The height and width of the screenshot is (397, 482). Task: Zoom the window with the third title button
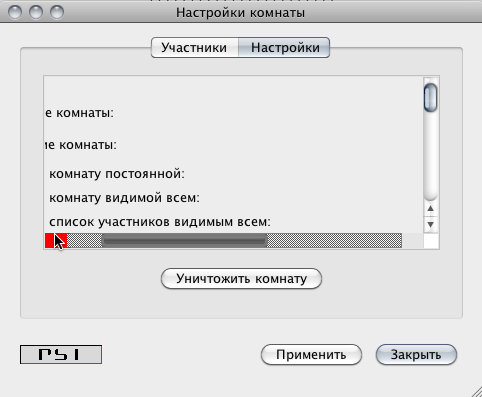coord(57,12)
